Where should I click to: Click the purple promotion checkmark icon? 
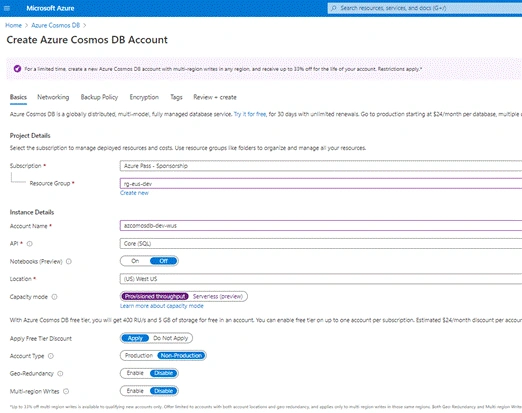(x=17, y=69)
